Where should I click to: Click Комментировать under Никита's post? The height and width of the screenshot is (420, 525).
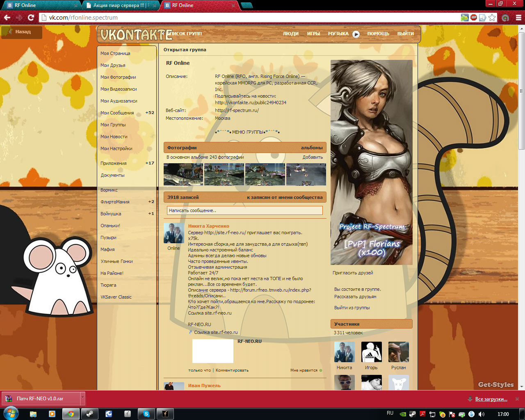click(232, 370)
